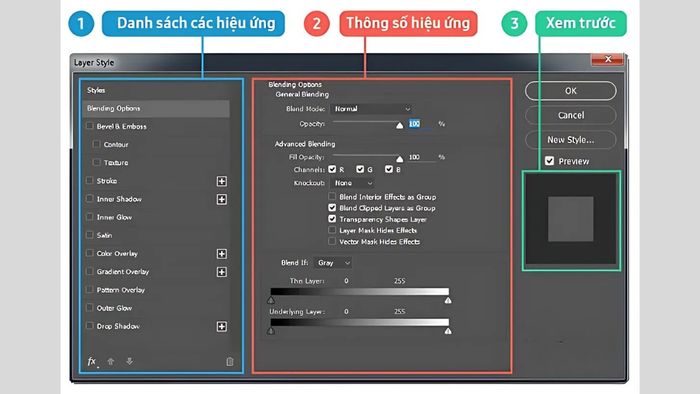This screenshot has width=700, height=394.
Task: Close the Layer Style dialog
Action: click(x=608, y=59)
